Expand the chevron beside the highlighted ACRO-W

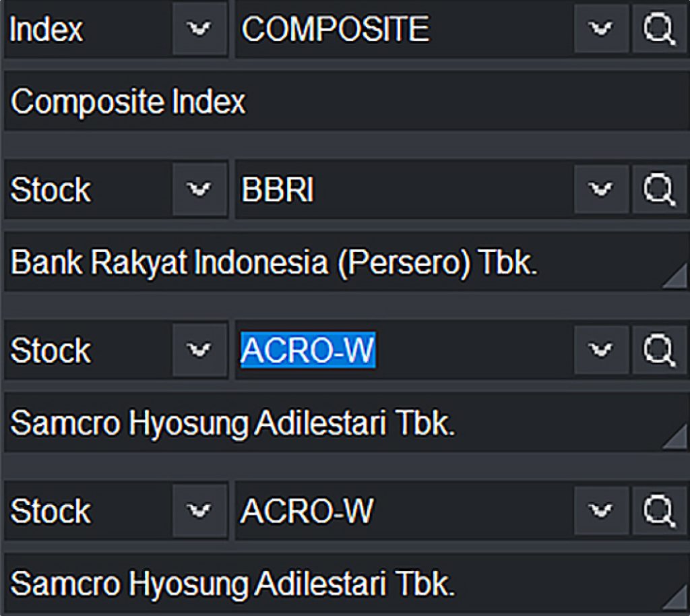point(600,350)
